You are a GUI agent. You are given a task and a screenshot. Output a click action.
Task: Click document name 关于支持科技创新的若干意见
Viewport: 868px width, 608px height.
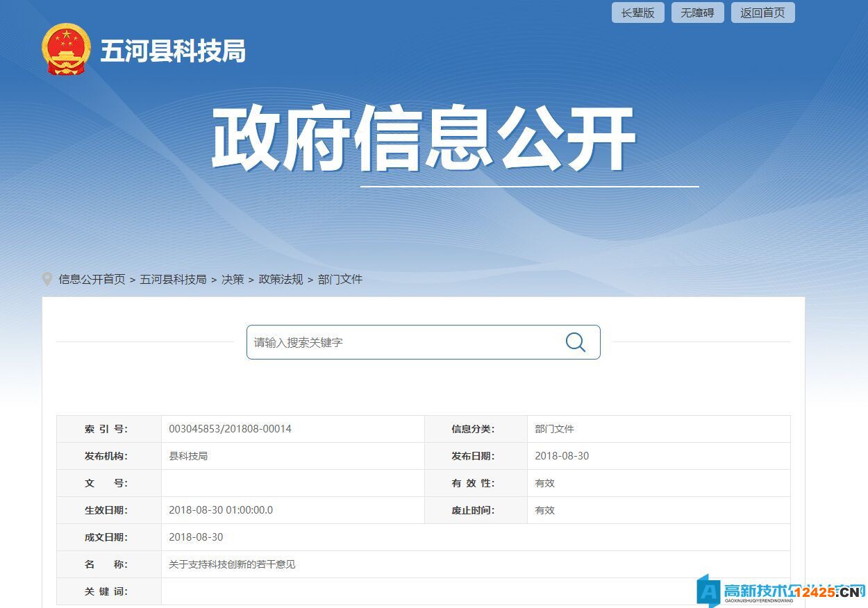tap(232, 564)
